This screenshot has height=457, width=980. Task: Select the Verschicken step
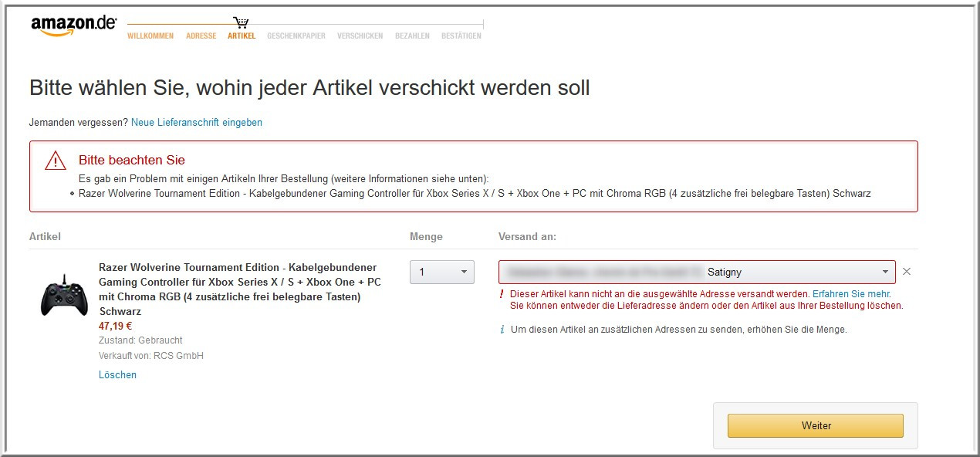coord(360,36)
